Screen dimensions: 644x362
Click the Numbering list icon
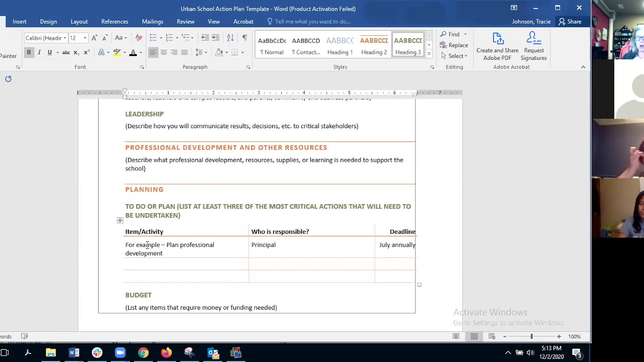pyautogui.click(x=169, y=38)
